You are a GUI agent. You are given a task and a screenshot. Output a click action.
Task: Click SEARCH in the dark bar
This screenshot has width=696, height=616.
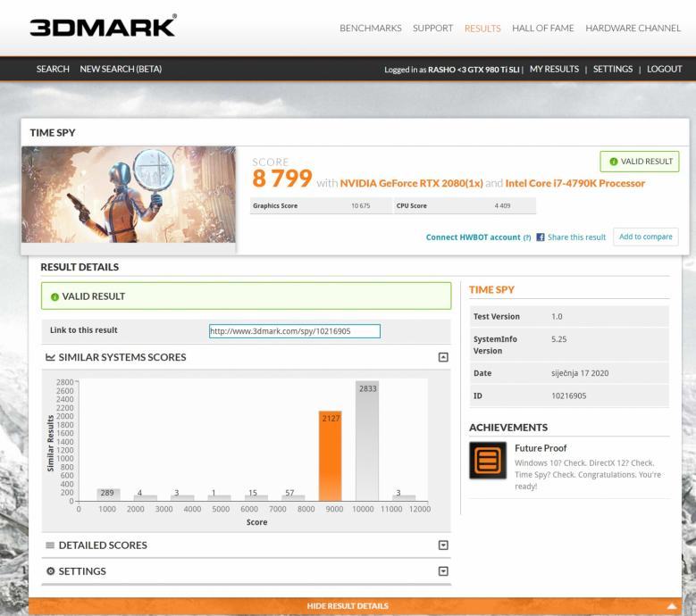coord(53,69)
